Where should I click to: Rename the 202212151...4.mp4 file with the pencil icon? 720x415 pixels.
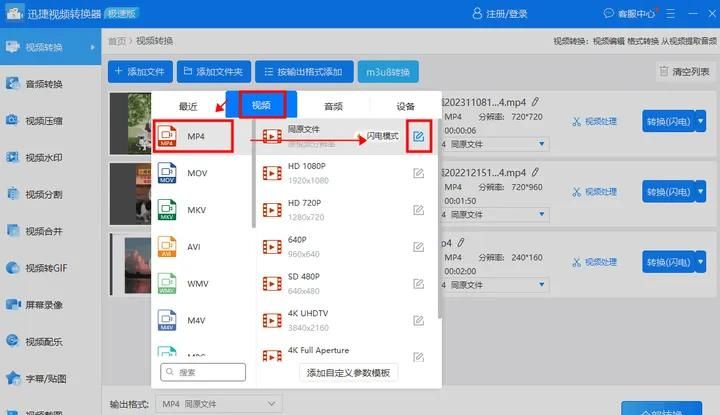[535, 172]
